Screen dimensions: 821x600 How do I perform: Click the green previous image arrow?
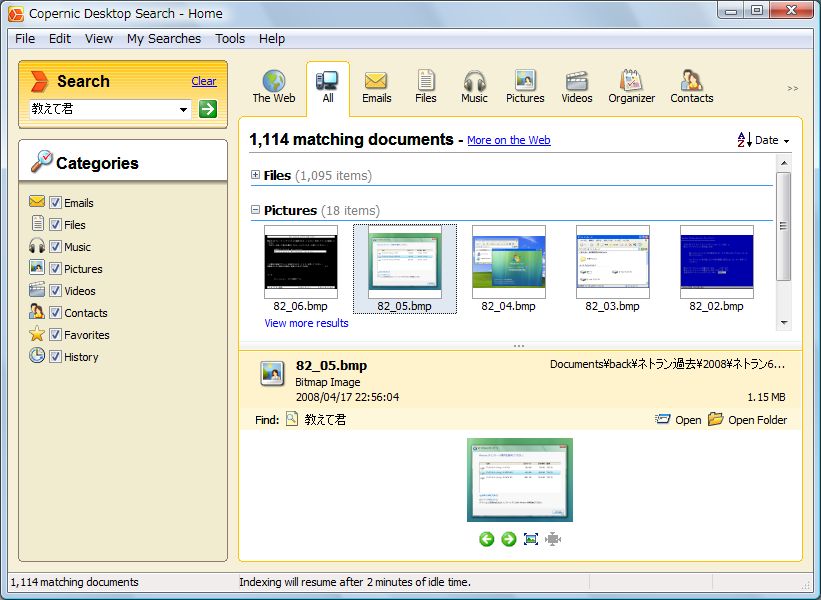click(x=486, y=539)
